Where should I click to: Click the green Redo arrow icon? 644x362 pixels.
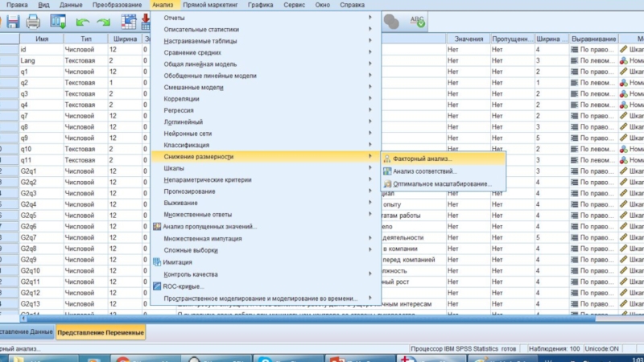tap(103, 22)
